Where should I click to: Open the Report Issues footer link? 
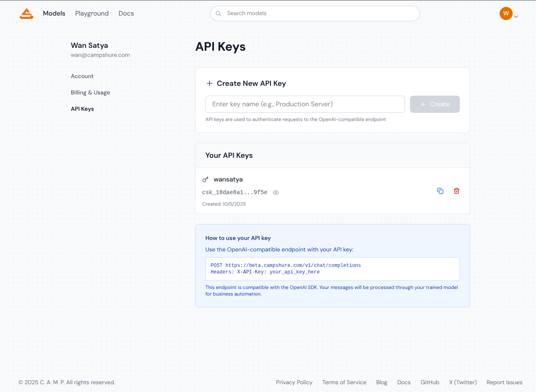(504, 383)
